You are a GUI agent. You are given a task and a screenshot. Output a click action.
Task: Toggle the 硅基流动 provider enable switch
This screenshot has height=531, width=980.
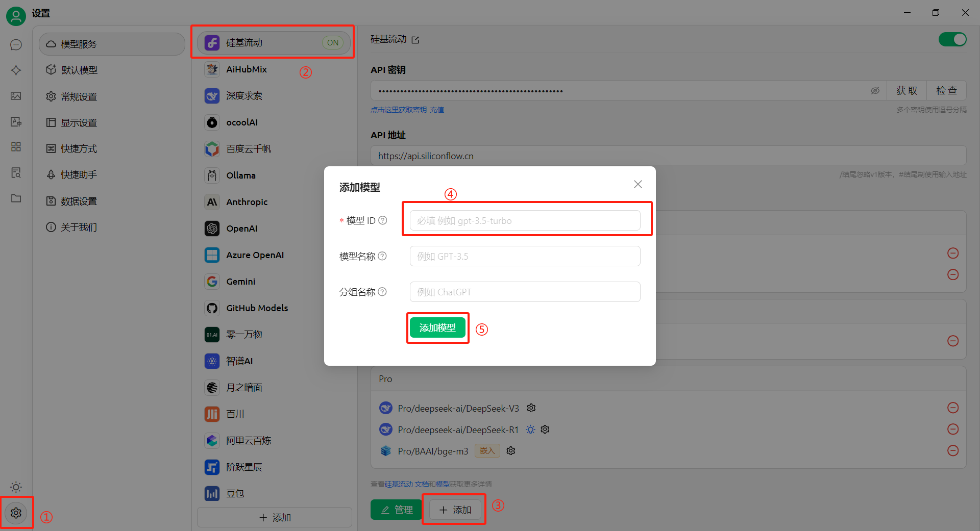pyautogui.click(x=952, y=39)
